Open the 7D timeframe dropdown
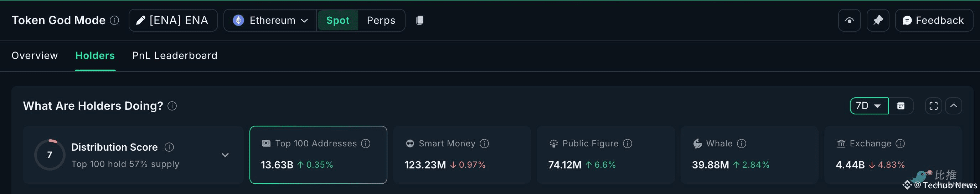Screen dimensions: 980x194 (868, 106)
